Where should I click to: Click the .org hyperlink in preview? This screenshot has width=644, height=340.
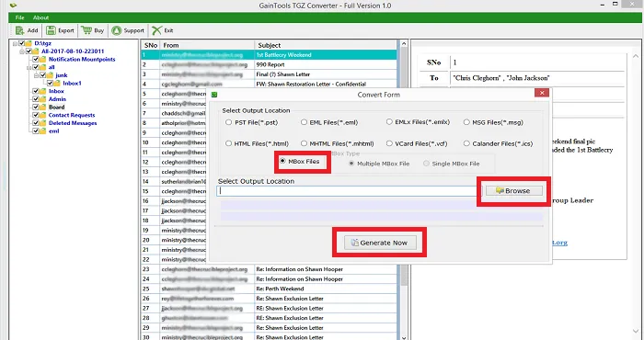click(x=559, y=243)
